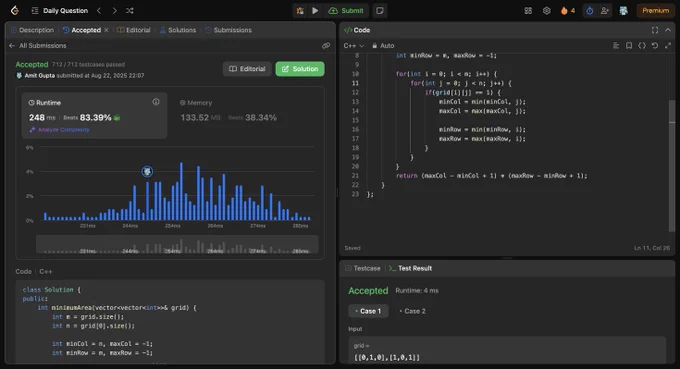Go to the next question arrow
Image resolution: width=680 pixels, height=369 pixels.
tap(114, 10)
